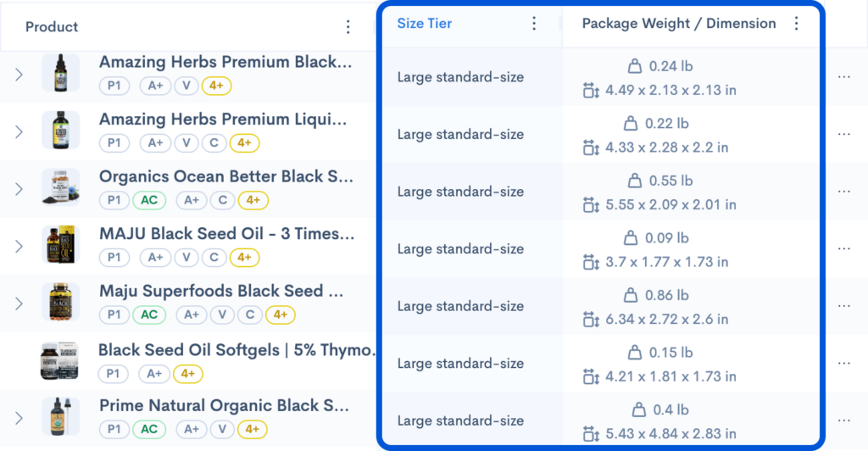The height and width of the screenshot is (451, 868).
Task: Click the MAJU Black Seed Oil product thumbnail
Action: (x=60, y=246)
